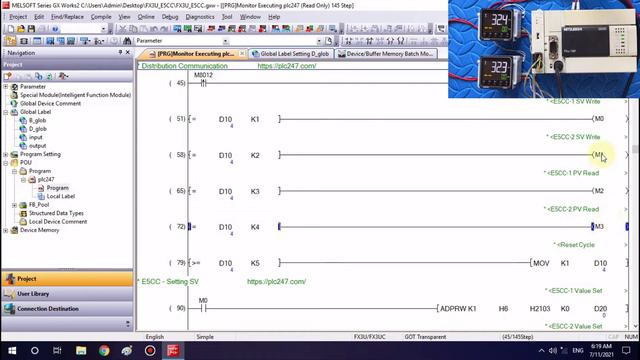Image resolution: width=640 pixels, height=360 pixels.
Task: Collapse the Global Label tree node
Action: (x=6, y=112)
